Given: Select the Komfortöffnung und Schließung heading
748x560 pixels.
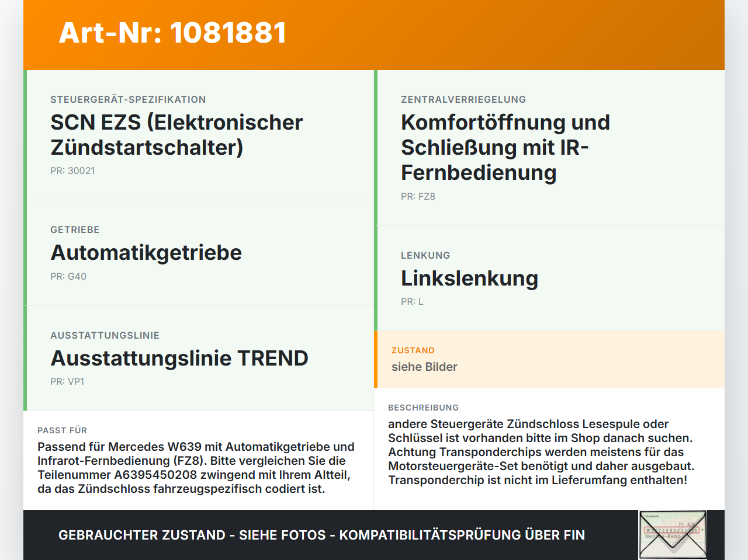Looking at the screenshot, I should pos(505,147).
